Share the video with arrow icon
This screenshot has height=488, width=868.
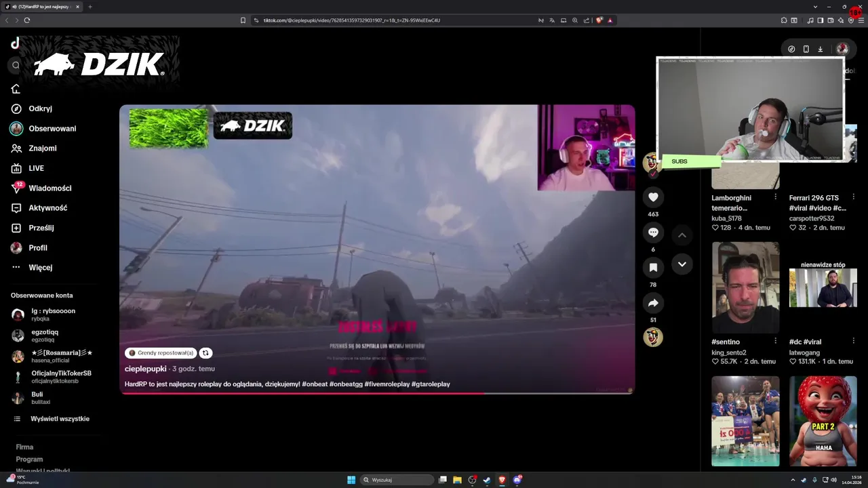coord(653,303)
